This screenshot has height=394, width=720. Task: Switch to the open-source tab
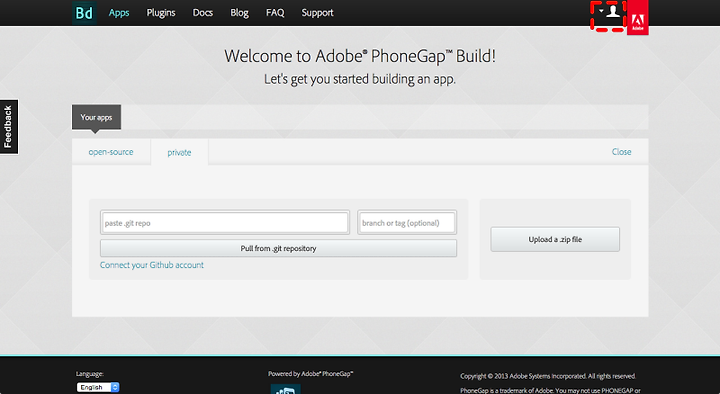coord(111,152)
